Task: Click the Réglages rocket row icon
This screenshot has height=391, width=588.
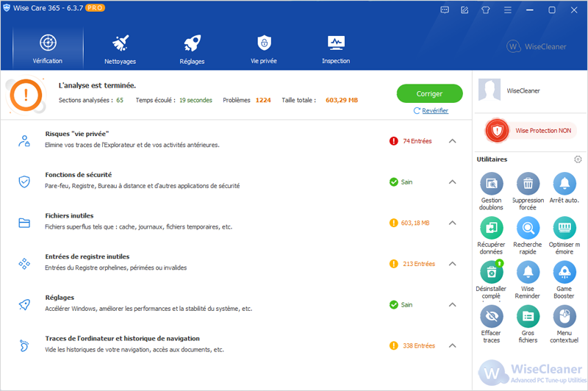Action: click(24, 304)
